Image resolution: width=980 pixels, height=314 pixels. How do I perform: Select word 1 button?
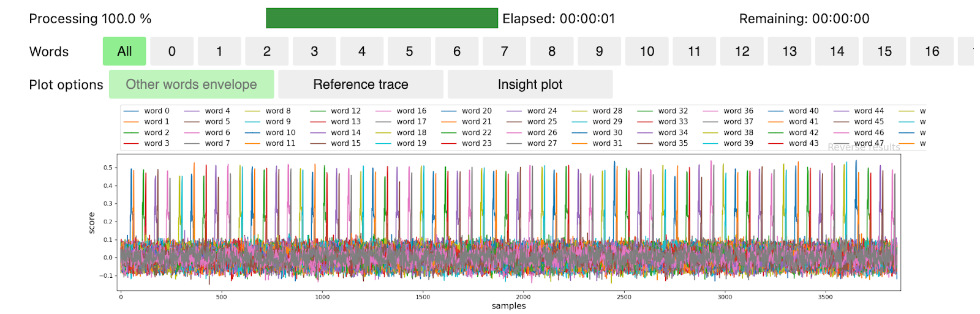(x=219, y=51)
